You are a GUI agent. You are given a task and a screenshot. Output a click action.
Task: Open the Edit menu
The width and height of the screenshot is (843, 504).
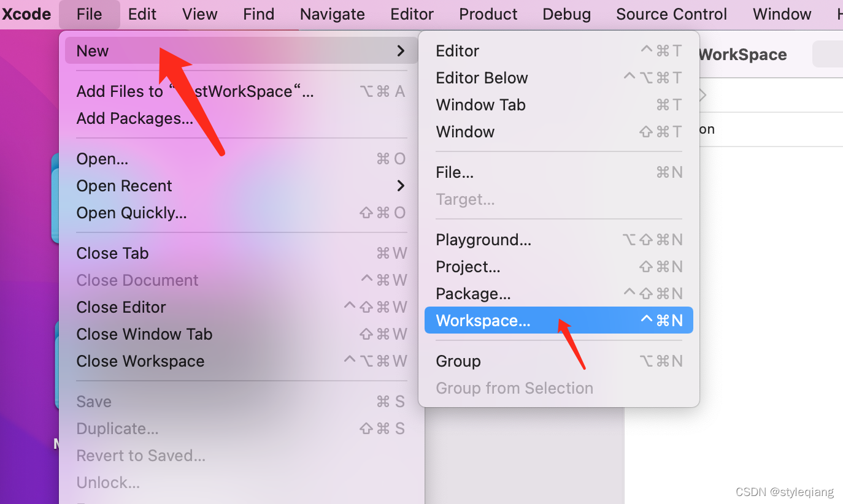pos(142,14)
